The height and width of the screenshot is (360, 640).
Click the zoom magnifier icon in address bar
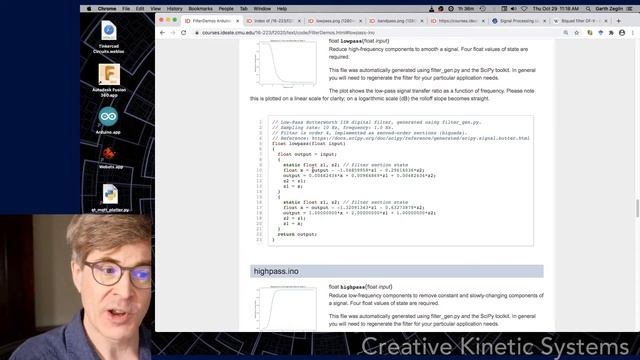pos(566,33)
